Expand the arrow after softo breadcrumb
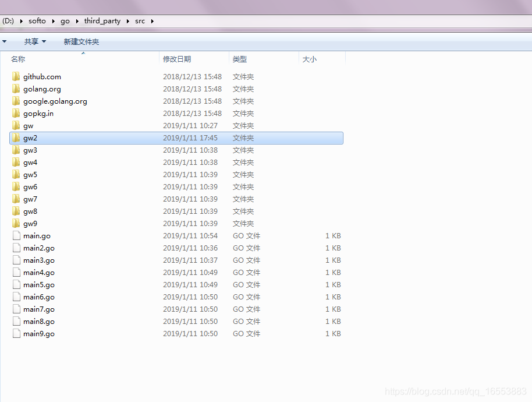Viewport: 532px width, 402px height. (x=54, y=21)
